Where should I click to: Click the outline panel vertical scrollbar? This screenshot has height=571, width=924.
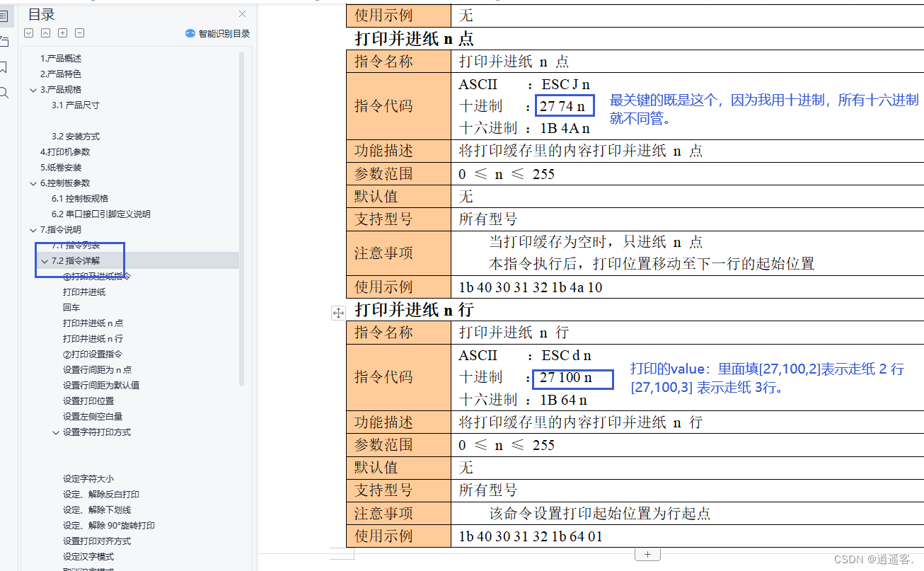pyautogui.click(x=241, y=218)
